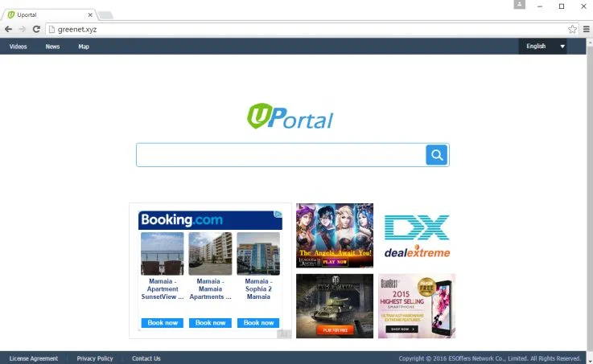Book now under Apartment SunsetView
Viewport: 593px width, 364px height.
click(x=163, y=323)
